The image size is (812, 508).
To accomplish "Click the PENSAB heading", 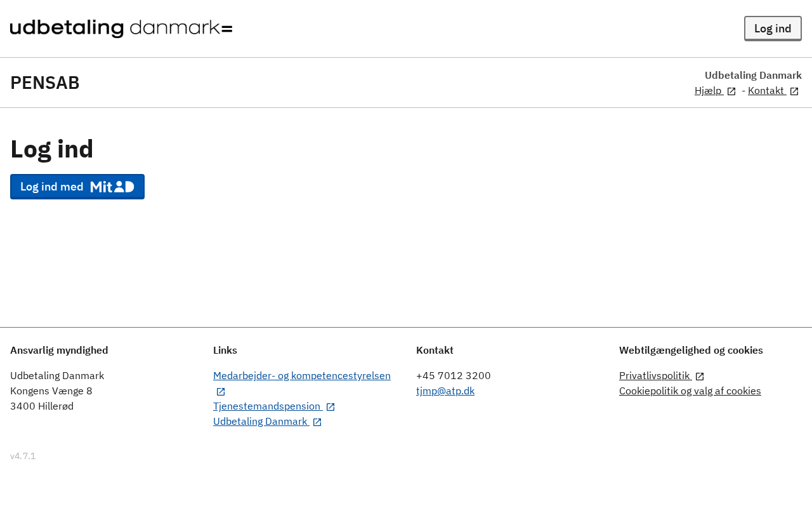I will point(45,83).
